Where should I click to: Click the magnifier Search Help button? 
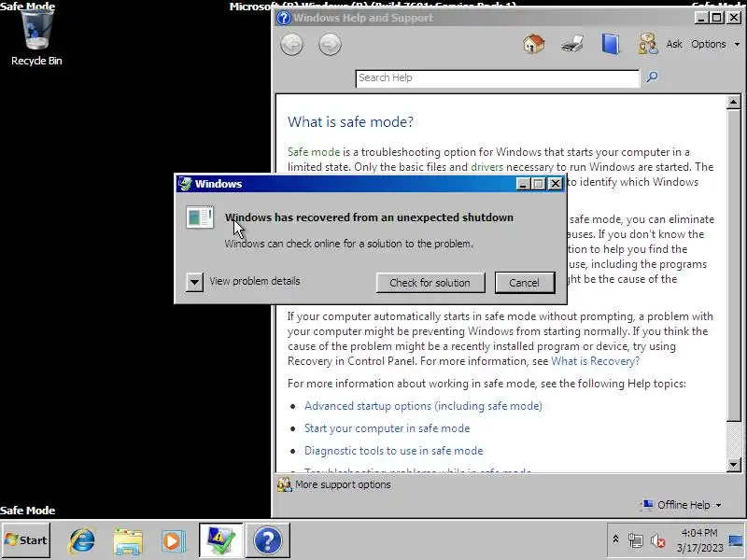pyautogui.click(x=652, y=77)
